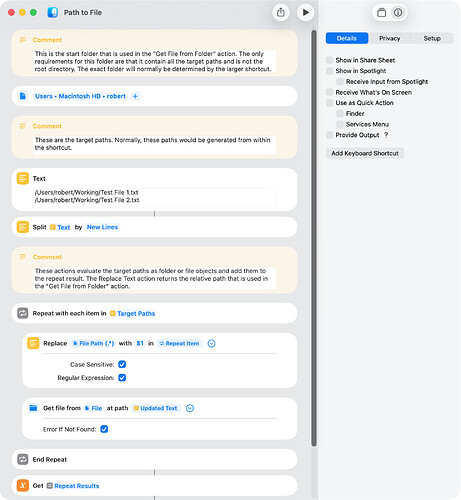Toggle Regular Expression checkbox

click(x=122, y=378)
